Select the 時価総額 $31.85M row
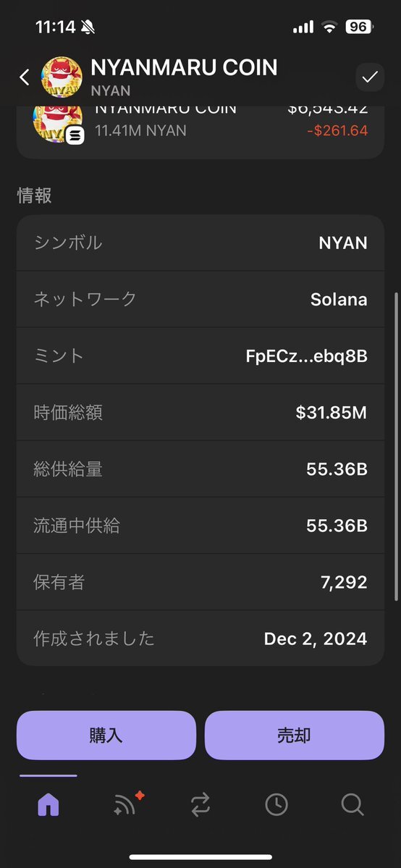This screenshot has width=401, height=868. point(200,413)
